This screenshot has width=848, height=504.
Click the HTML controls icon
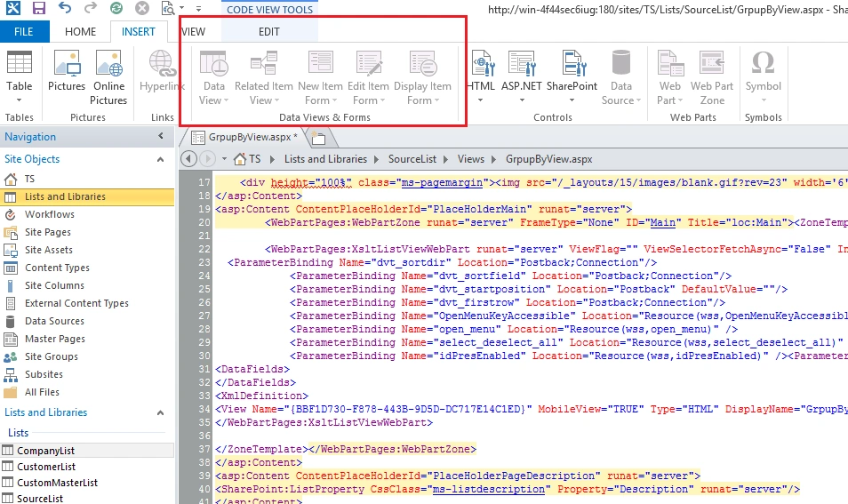click(481, 76)
